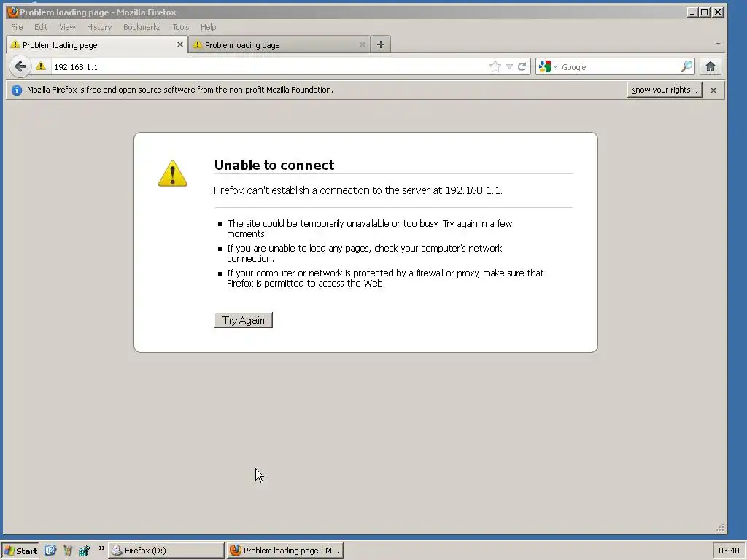The image size is (747, 560).
Task: Click the third quick launch icon
Action: pyautogui.click(x=85, y=551)
